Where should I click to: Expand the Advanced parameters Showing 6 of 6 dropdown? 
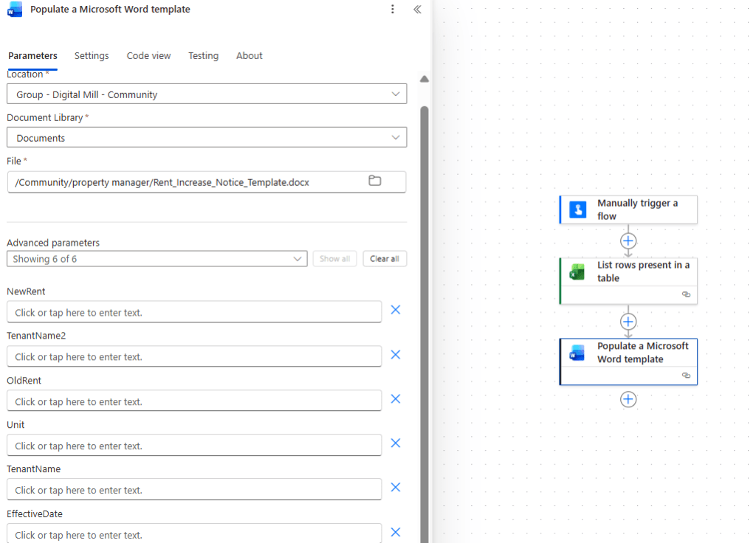157,259
